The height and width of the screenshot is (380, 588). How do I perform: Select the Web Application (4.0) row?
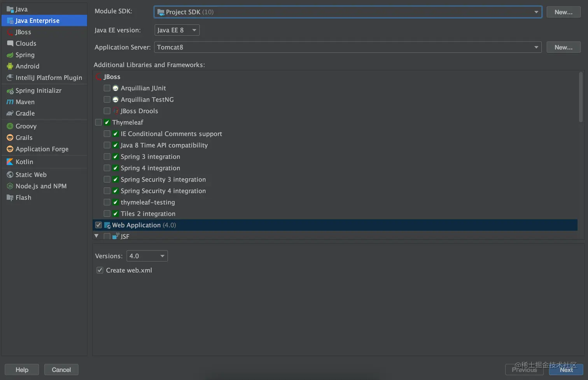coord(335,225)
